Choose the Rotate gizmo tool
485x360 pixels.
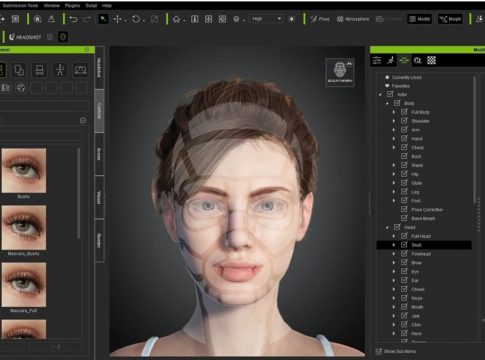[136, 19]
